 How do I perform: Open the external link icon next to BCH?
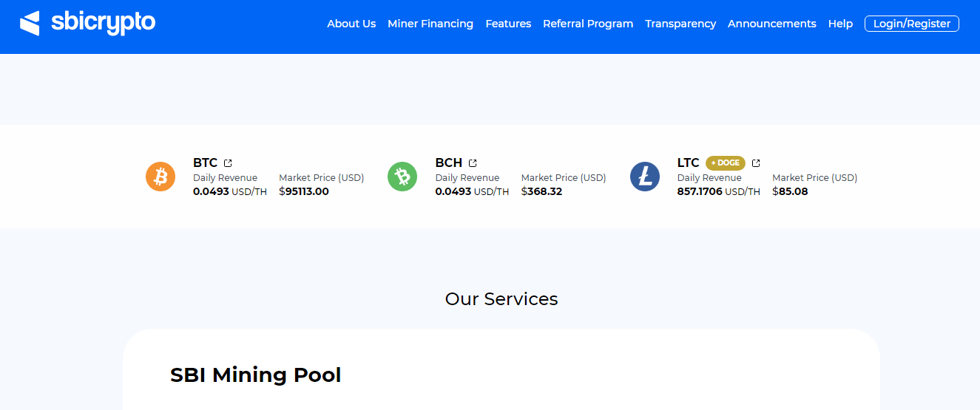click(473, 163)
